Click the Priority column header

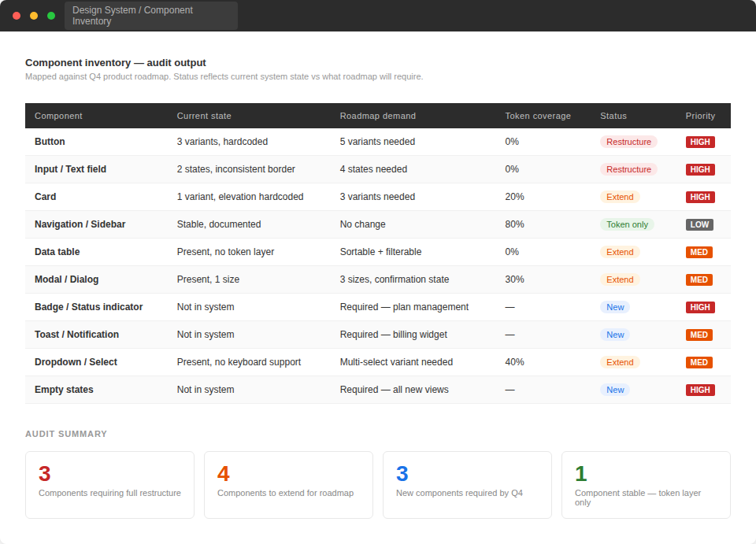click(x=700, y=116)
